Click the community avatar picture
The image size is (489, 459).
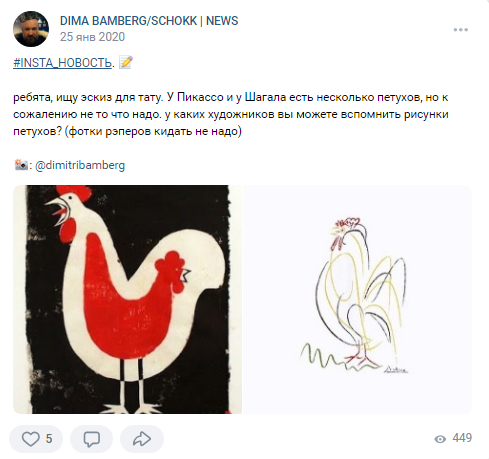pos(31,29)
